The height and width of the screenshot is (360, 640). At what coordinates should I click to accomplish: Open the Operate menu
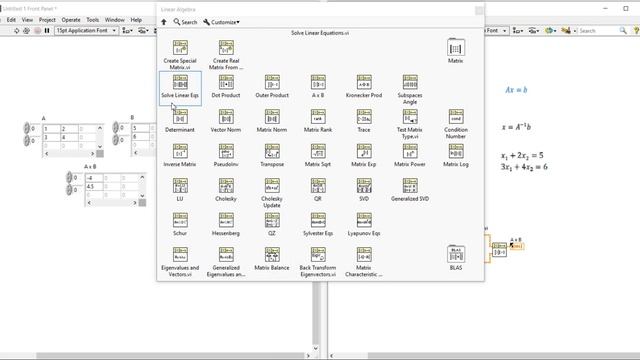pyautogui.click(x=71, y=20)
